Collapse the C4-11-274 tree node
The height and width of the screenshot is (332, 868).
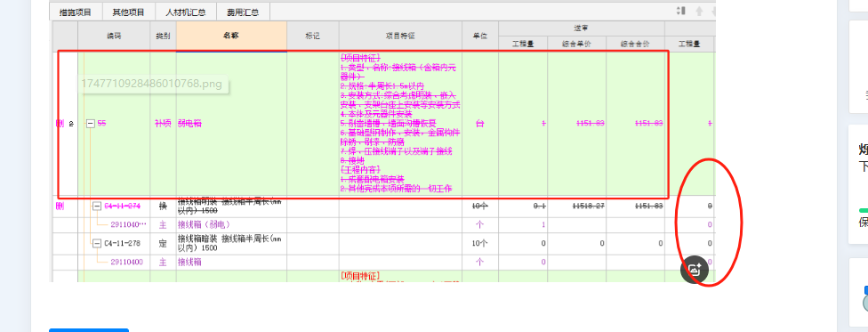(97, 206)
